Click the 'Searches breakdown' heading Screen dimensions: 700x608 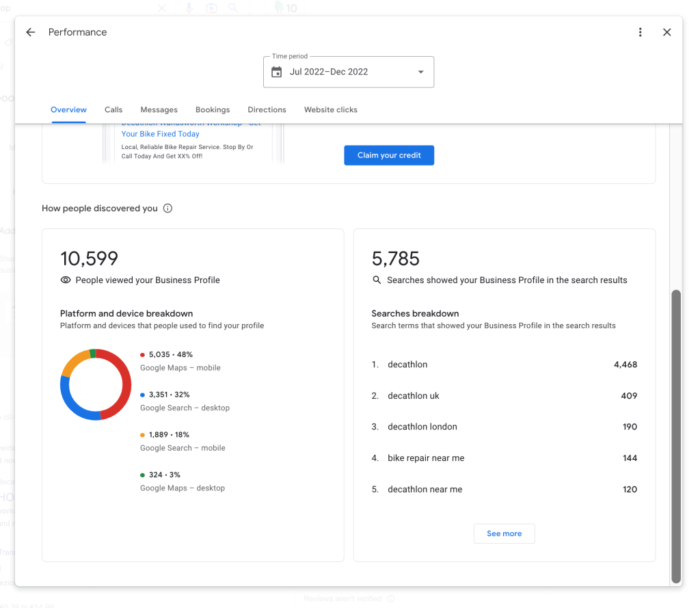point(415,314)
